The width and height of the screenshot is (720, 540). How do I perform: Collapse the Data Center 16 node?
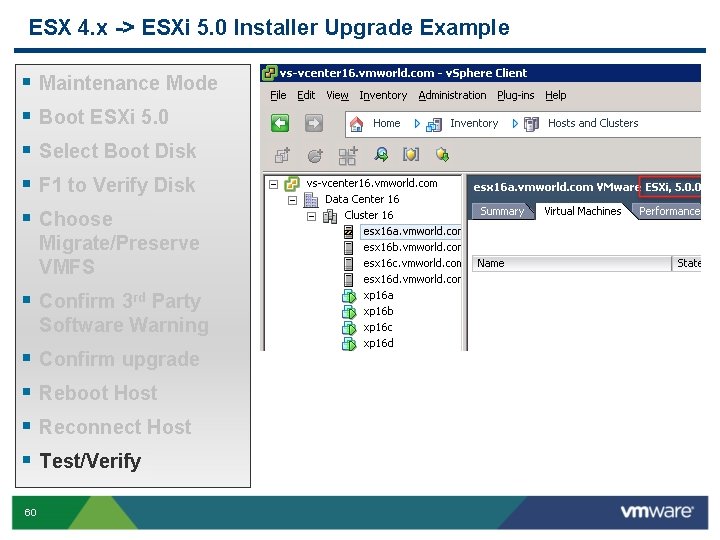292,200
